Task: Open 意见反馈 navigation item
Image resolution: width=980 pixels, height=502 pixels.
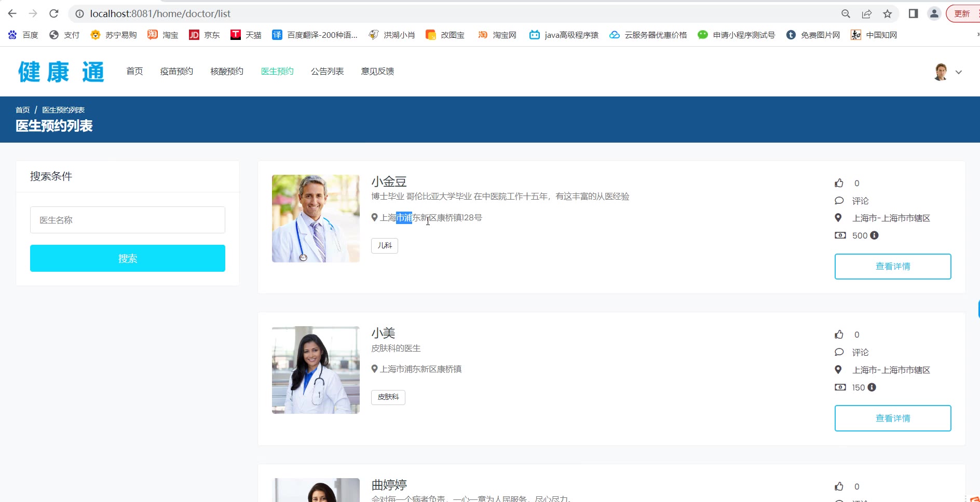Action: click(x=378, y=71)
